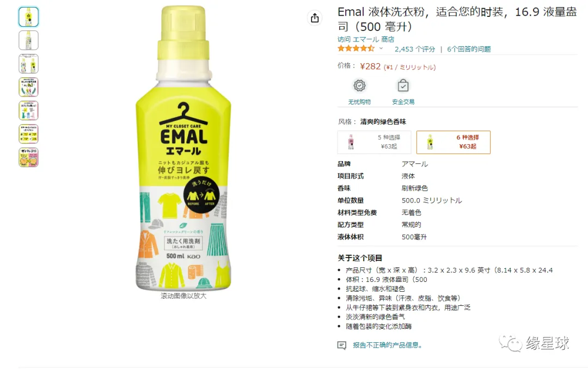The image size is (588, 369).
Task: Open the 6个回答的问题 link
Action: [x=469, y=49]
